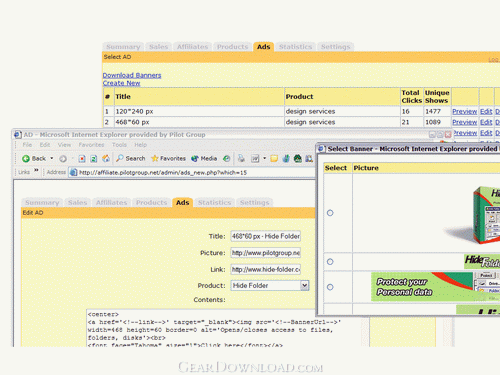
Task: Open the Favorites menu in the menu bar
Action: click(91, 145)
